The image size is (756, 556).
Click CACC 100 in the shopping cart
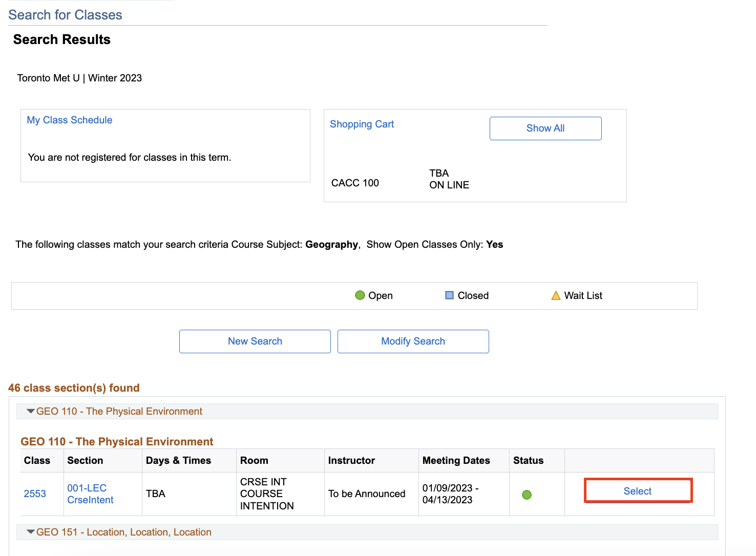click(355, 183)
